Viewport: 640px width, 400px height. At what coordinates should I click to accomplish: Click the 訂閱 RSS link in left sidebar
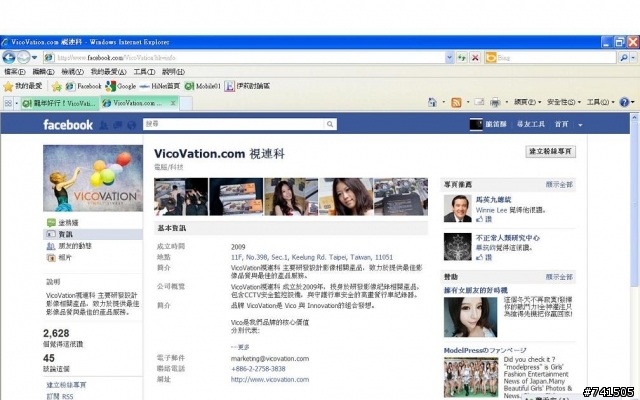point(60,396)
